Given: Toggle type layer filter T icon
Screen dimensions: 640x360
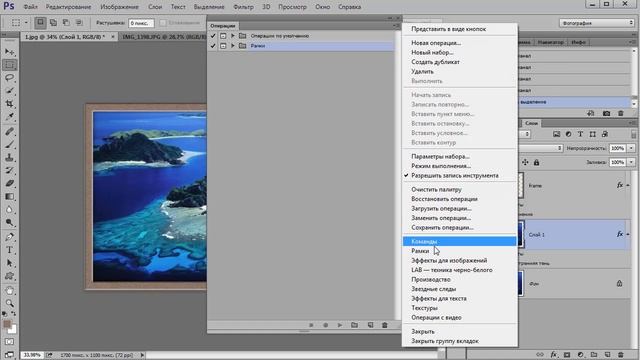Looking at the screenshot, I should point(580,134).
